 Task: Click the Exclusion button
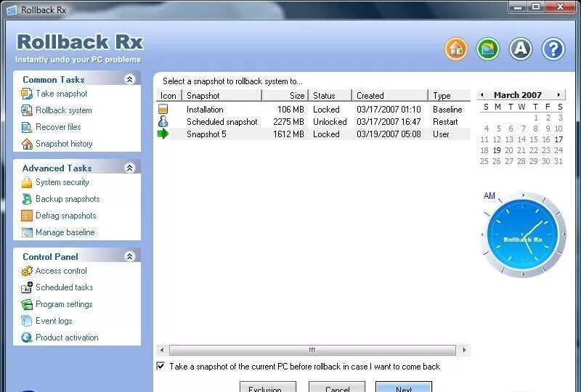point(268,386)
